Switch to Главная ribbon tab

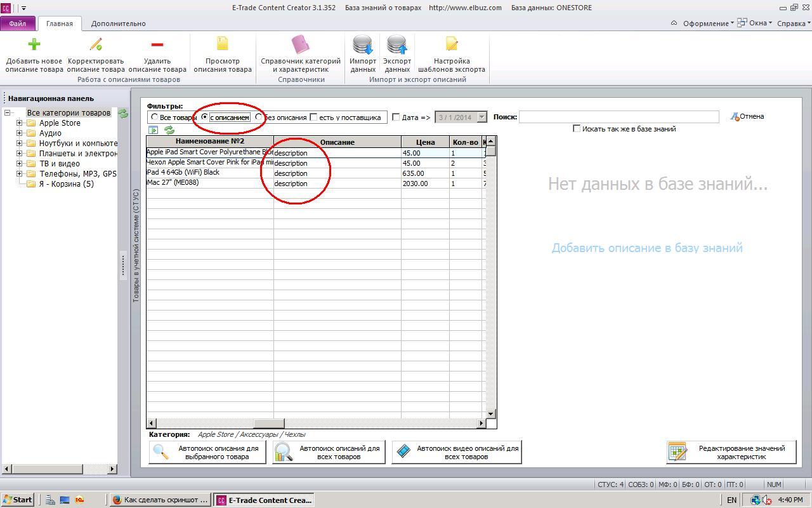click(60, 23)
